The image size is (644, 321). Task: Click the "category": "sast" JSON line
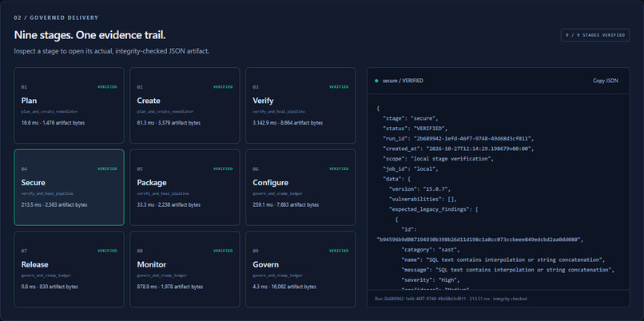point(431,250)
